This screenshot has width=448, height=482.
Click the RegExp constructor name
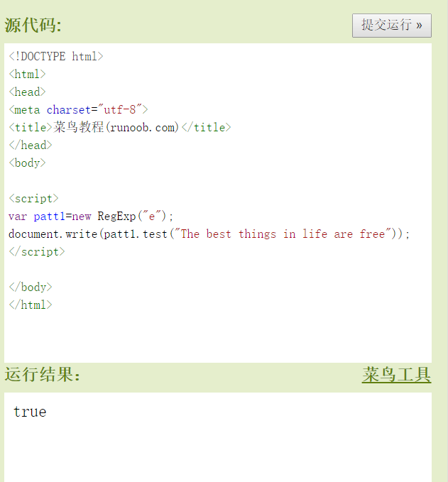[x=116, y=216]
